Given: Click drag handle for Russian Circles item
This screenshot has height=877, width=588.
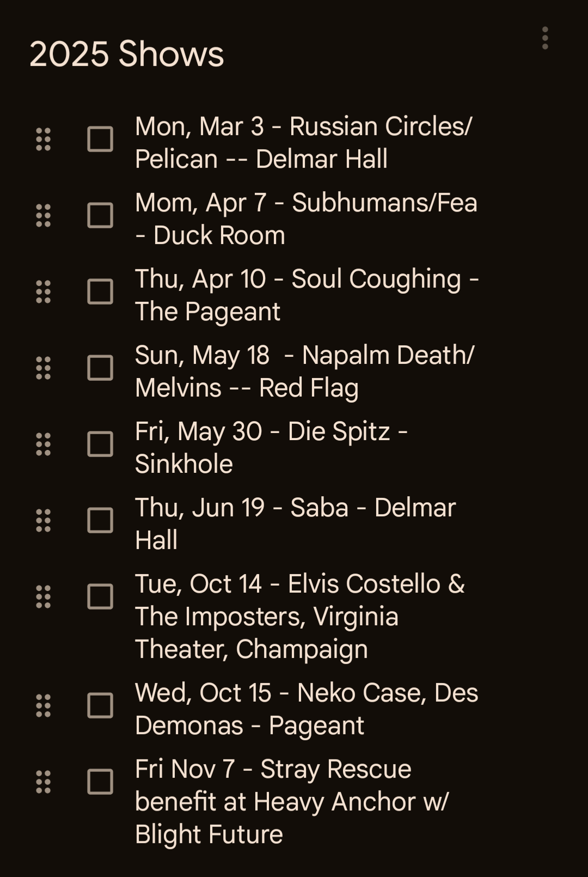Looking at the screenshot, I should [43, 139].
